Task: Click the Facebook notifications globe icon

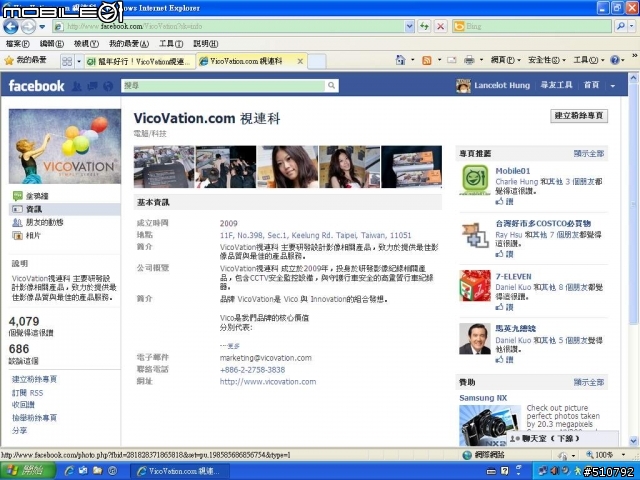Action: [108, 86]
